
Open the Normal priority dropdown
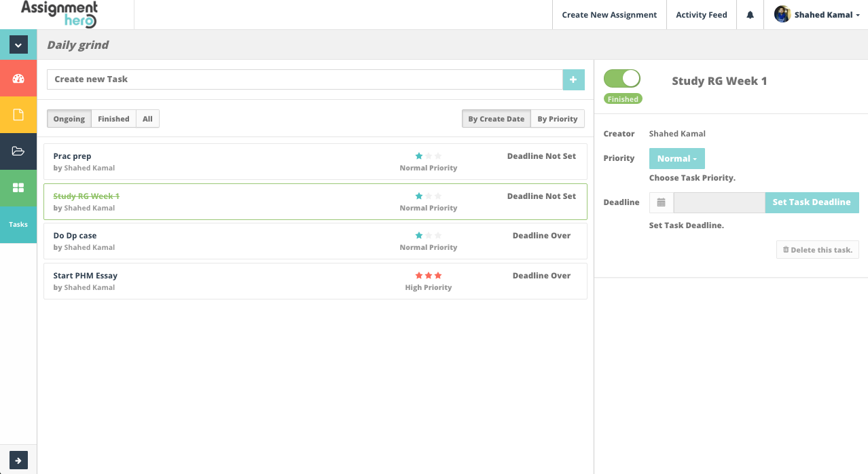pyautogui.click(x=677, y=159)
